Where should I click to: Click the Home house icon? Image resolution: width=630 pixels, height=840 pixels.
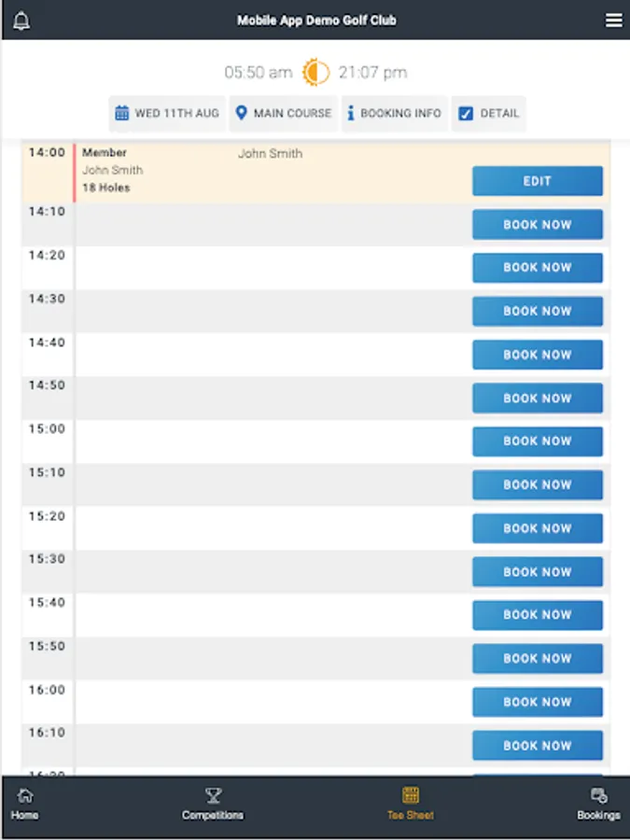pyautogui.click(x=25, y=796)
